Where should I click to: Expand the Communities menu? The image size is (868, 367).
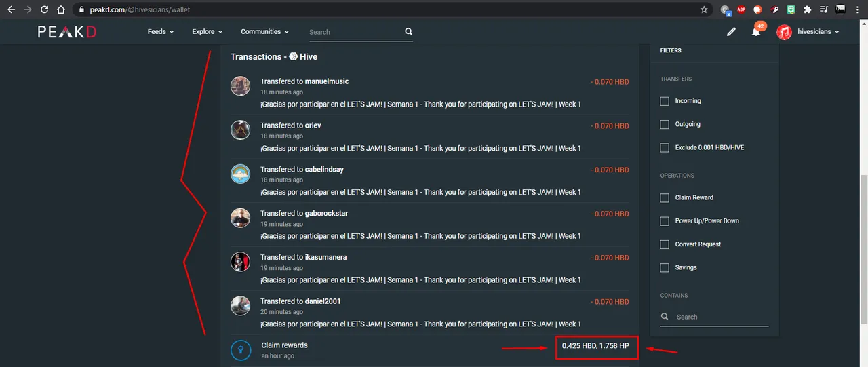264,31
